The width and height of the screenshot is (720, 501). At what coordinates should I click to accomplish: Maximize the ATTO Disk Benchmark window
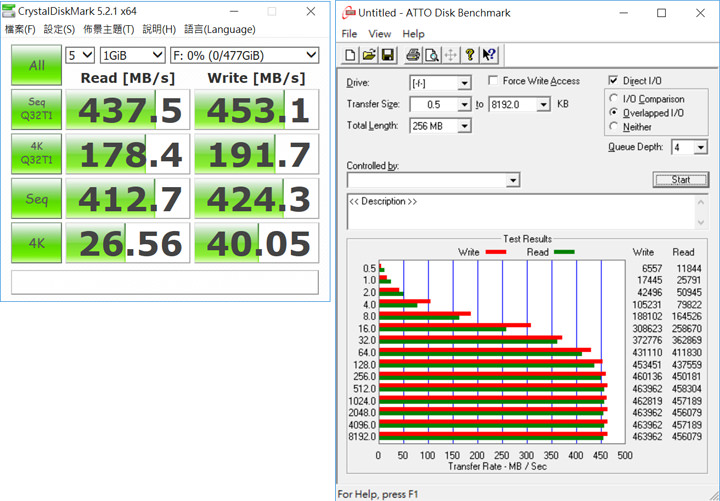[x=661, y=13]
